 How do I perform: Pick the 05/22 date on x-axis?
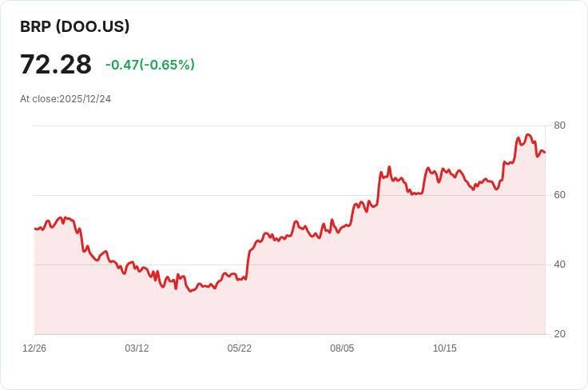point(239,348)
